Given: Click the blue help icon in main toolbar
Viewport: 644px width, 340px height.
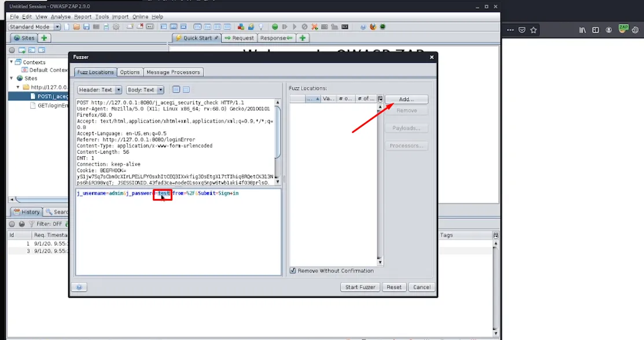Looking at the screenshot, I should coord(363,27).
